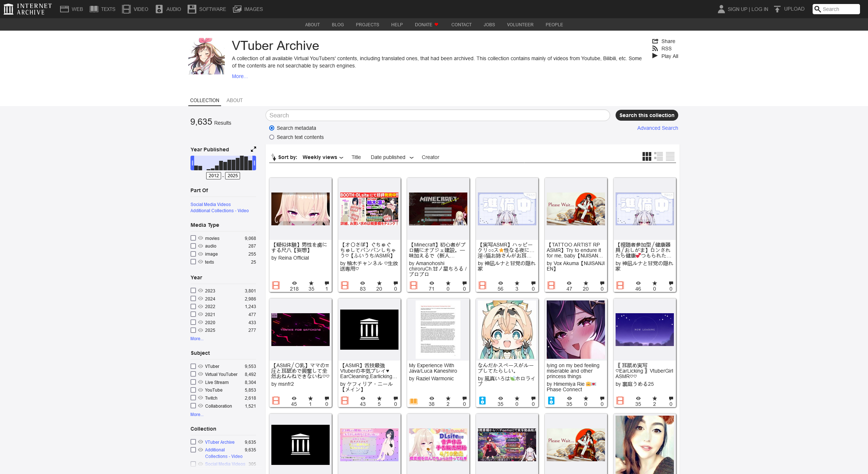Click favorite star on Reina Official card
Screen dimensions: 868x474
click(311, 283)
